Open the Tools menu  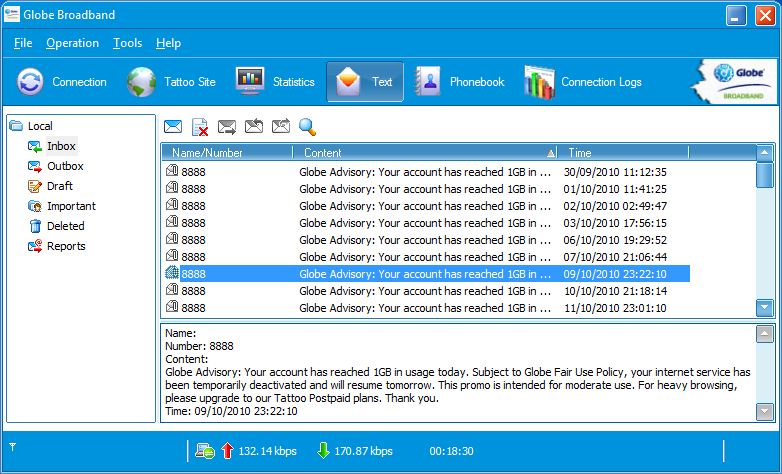pos(127,43)
